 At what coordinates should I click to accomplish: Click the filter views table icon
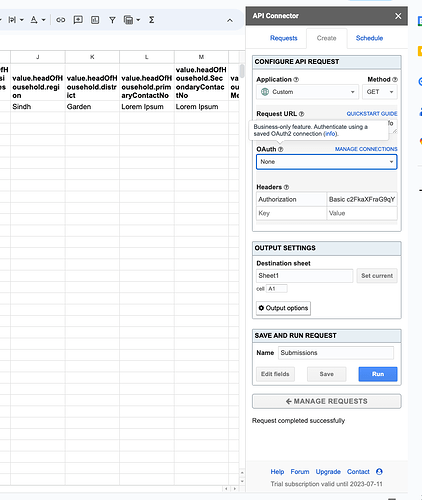(x=128, y=20)
